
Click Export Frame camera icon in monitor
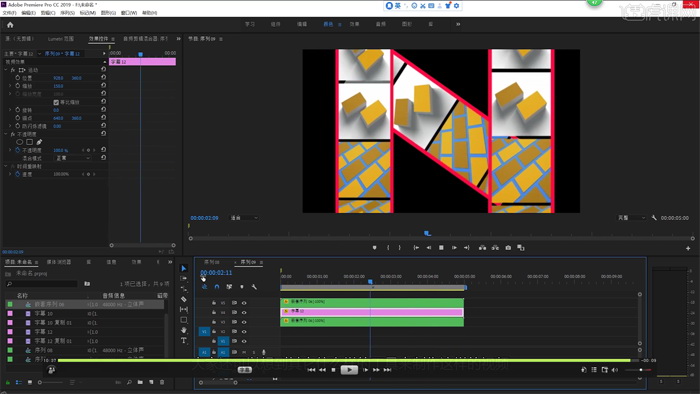[x=508, y=248]
